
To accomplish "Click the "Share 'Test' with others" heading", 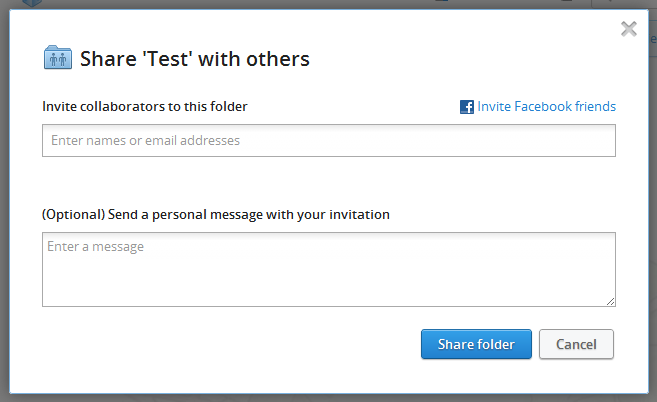I will pyautogui.click(x=194, y=59).
